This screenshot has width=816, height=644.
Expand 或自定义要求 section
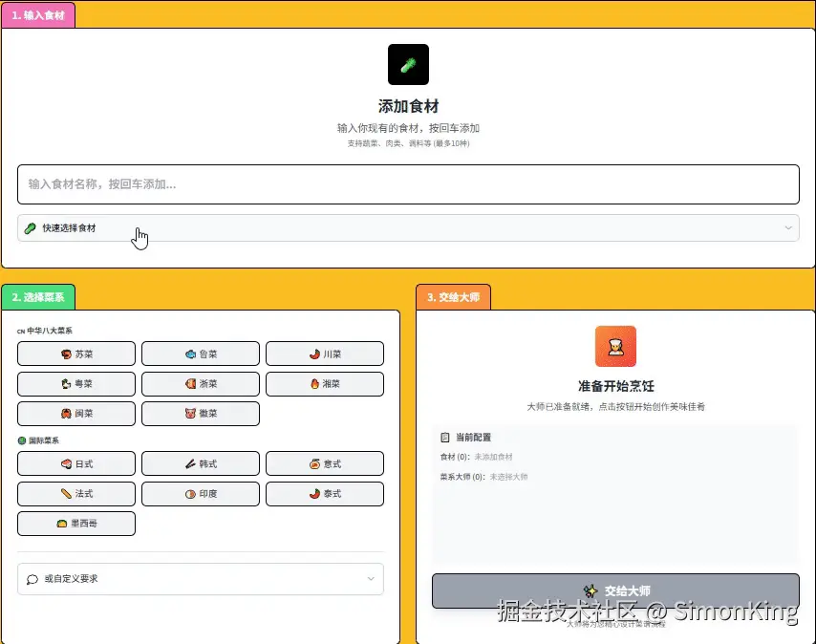[201, 579]
